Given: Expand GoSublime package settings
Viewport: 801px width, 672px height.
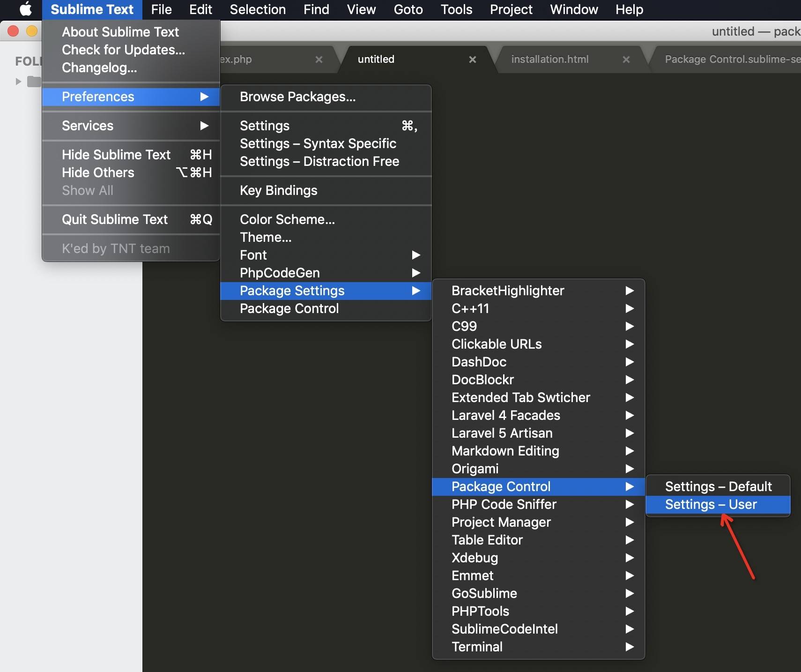Looking at the screenshot, I should click(538, 593).
